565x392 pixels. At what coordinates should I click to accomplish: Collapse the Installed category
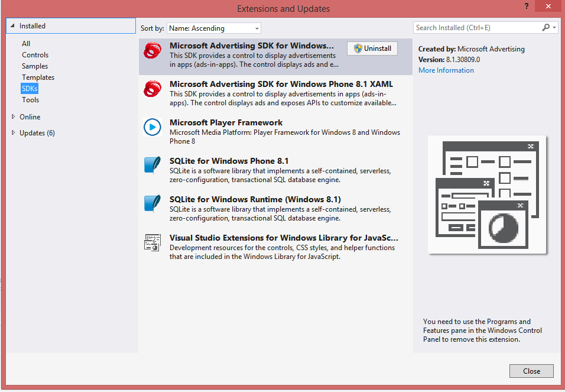12,26
